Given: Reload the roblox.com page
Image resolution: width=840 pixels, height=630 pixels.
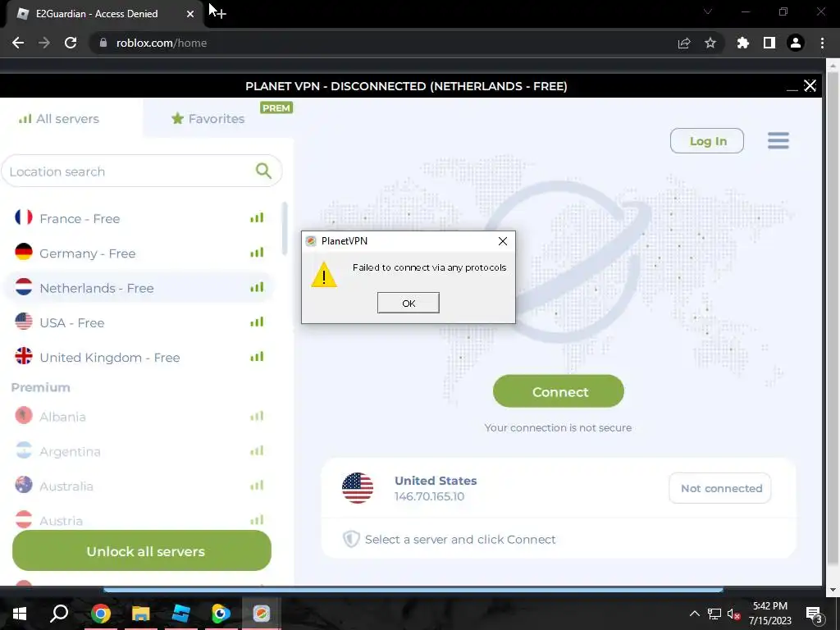Looking at the screenshot, I should (x=71, y=43).
